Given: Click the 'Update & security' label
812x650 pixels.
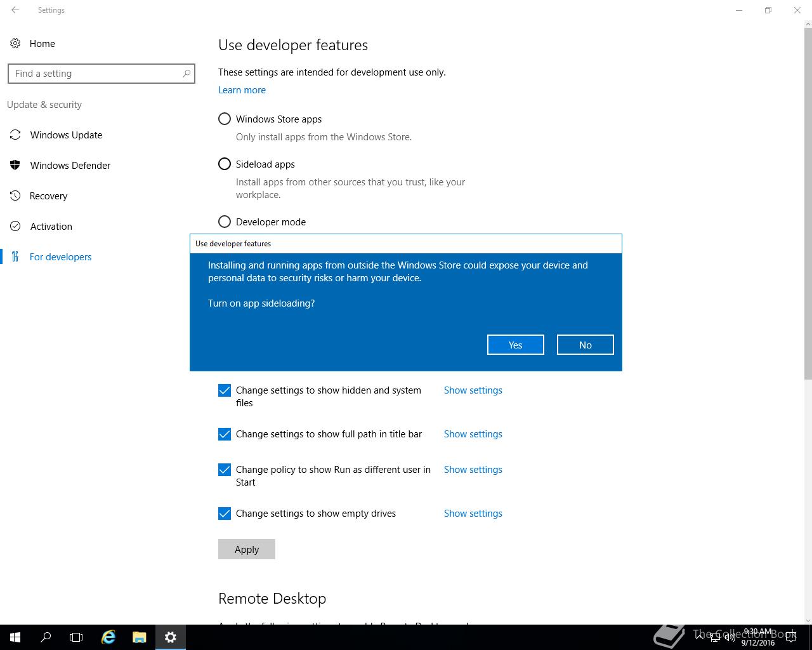Looking at the screenshot, I should (x=44, y=105).
